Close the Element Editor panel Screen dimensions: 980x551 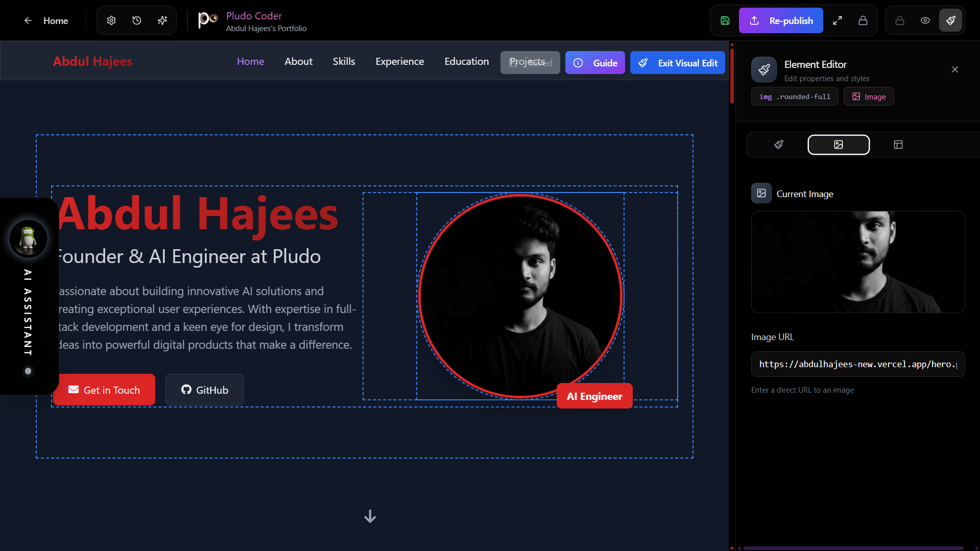[x=954, y=69]
